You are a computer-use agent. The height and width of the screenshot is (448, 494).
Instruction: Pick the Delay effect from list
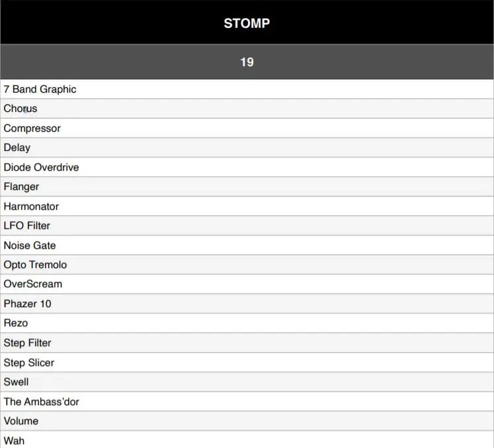point(17,148)
